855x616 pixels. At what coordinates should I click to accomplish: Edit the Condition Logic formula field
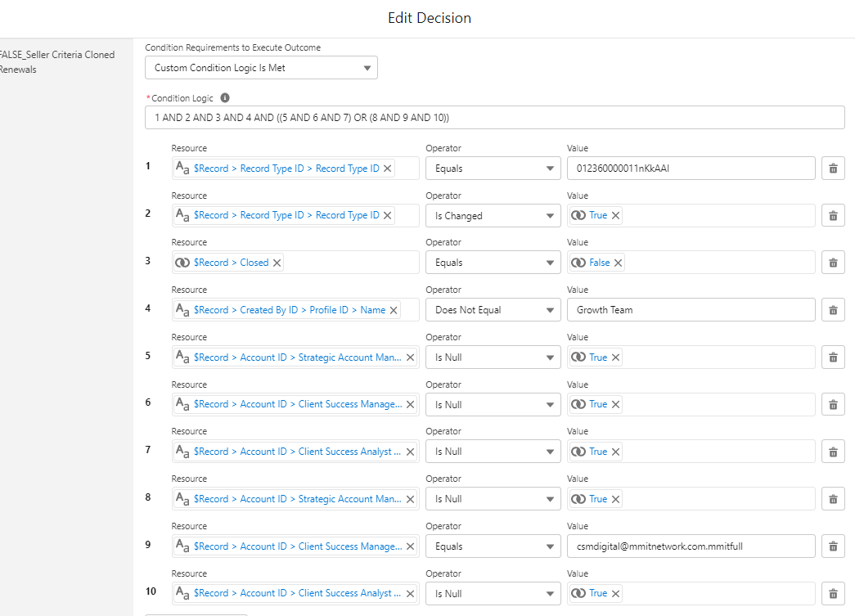[494, 118]
